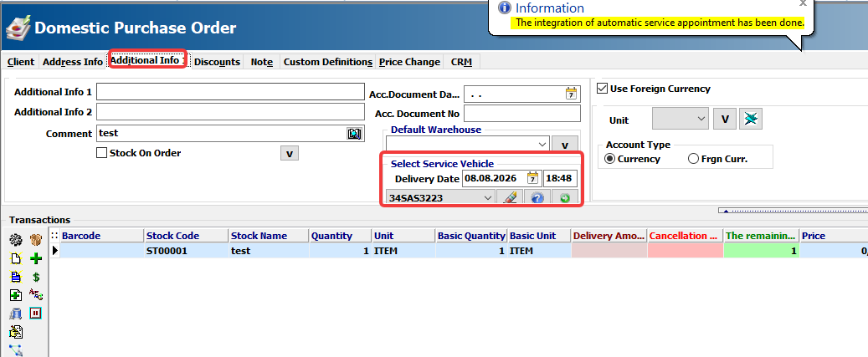Select the Currency radio button

click(609, 159)
